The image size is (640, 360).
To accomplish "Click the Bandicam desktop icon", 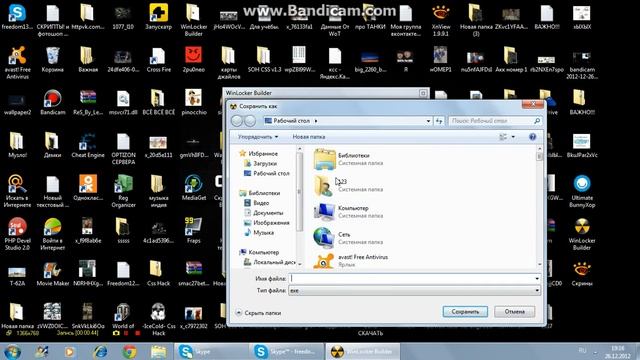I will coord(53,102).
